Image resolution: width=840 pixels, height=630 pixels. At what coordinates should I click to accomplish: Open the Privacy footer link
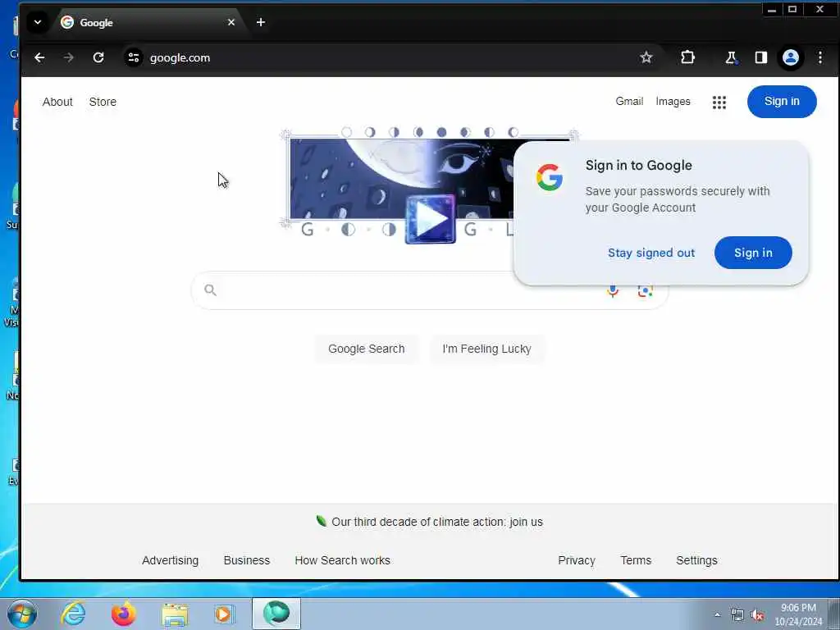(577, 560)
